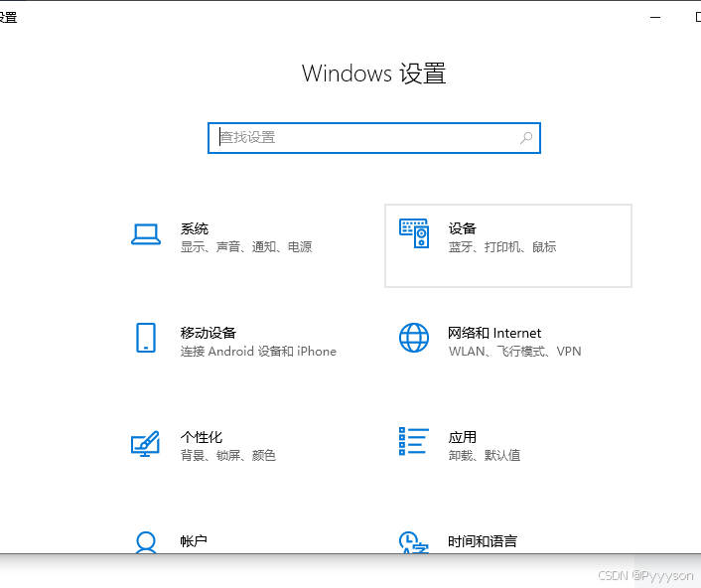Open the 设备 keyboard and speaker icon
Screen dimensions: 701x588
(x=414, y=233)
